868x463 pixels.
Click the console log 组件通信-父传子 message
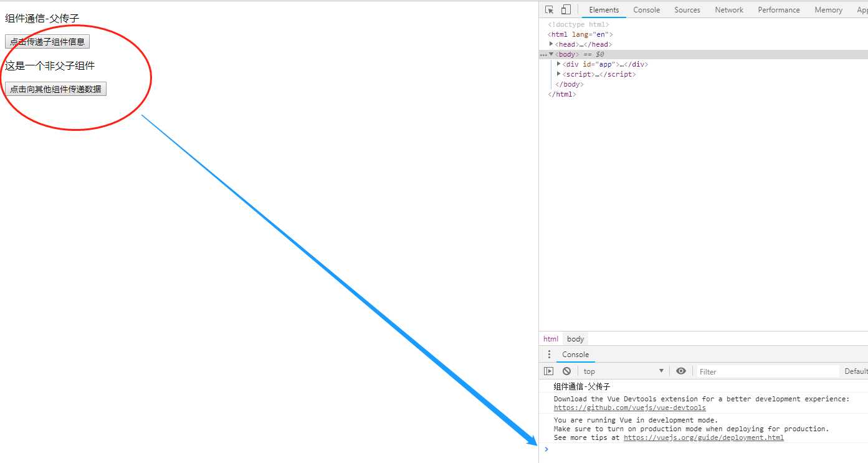click(x=582, y=386)
